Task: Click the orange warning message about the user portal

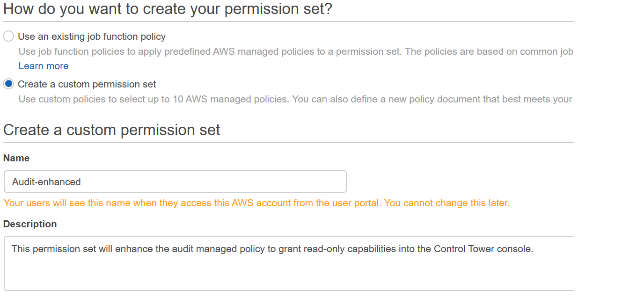Action: (256, 203)
